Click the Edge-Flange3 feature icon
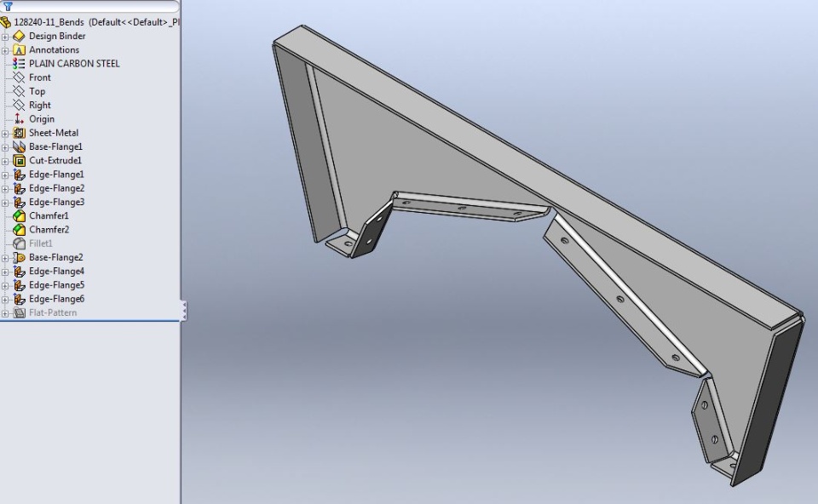The width and height of the screenshot is (818, 504). click(19, 203)
